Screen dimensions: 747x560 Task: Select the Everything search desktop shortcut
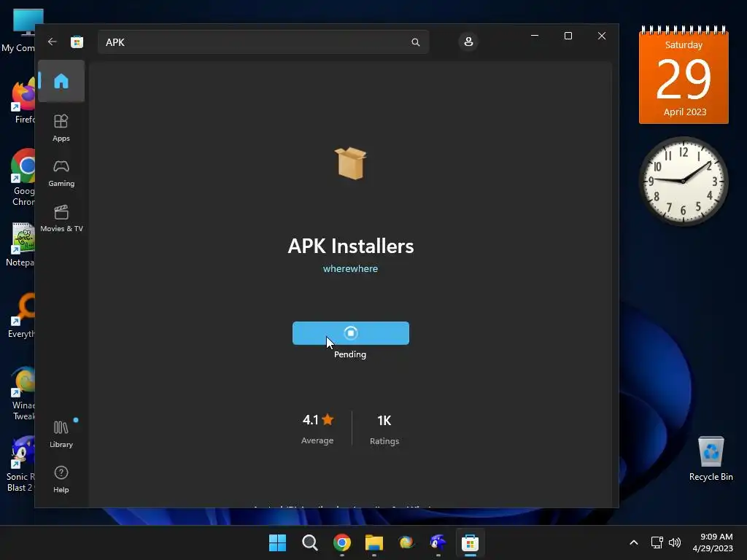pyautogui.click(x=21, y=316)
